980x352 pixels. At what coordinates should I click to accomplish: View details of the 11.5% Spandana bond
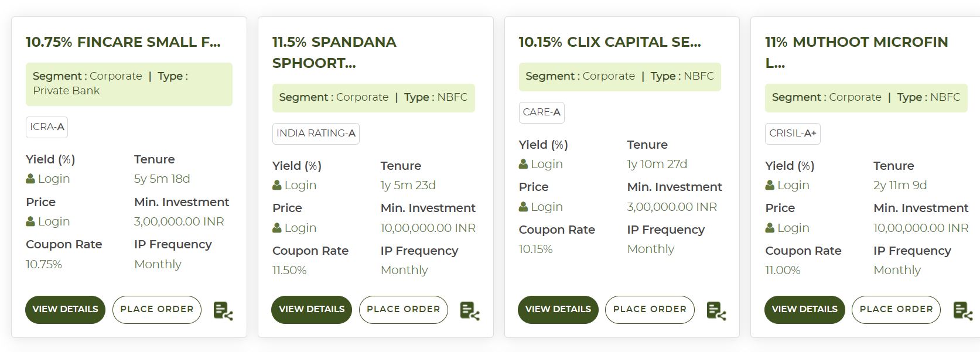pos(312,309)
